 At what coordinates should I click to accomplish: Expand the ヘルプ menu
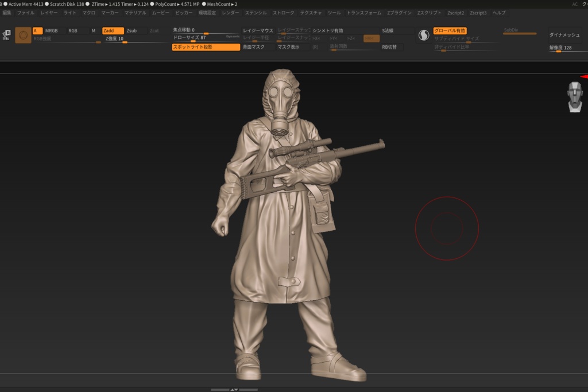499,13
